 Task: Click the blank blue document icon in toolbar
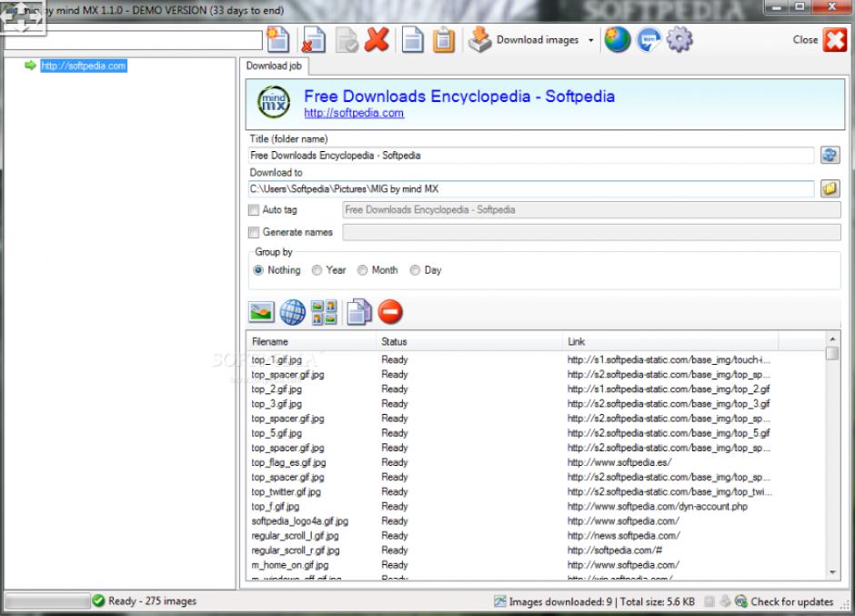(x=413, y=40)
